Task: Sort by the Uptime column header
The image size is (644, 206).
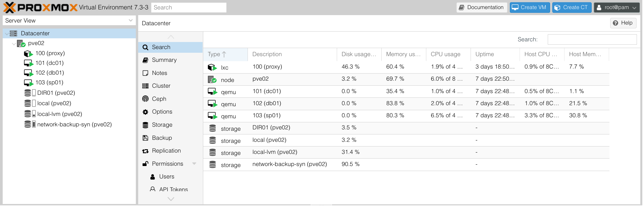Action: (495, 54)
